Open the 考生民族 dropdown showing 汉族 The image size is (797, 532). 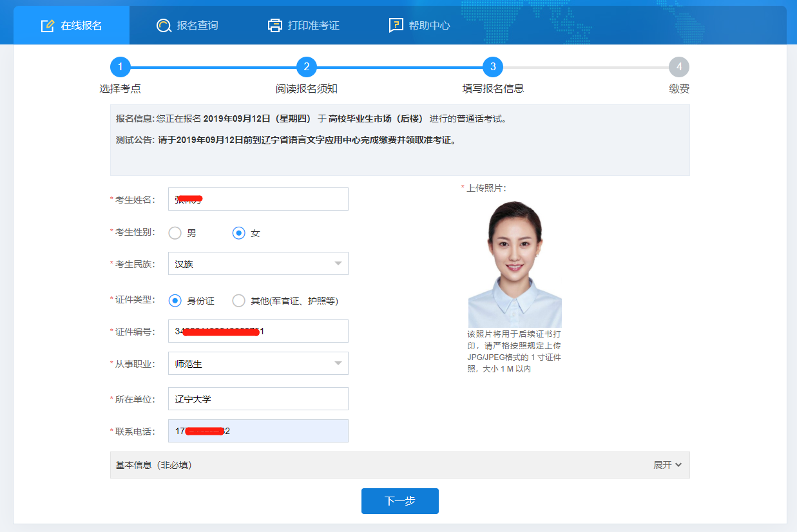(258, 263)
